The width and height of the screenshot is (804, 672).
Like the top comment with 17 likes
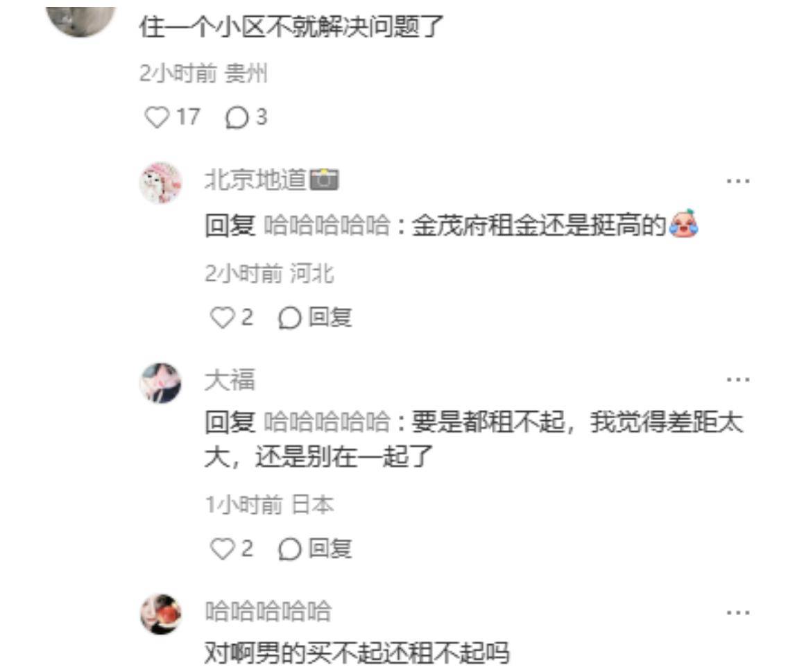coord(156,117)
